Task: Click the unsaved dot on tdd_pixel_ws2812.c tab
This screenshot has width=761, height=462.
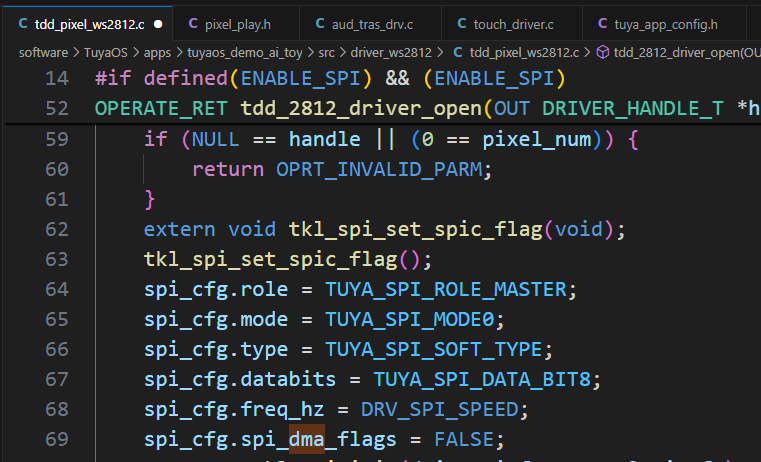Action: [x=158, y=24]
